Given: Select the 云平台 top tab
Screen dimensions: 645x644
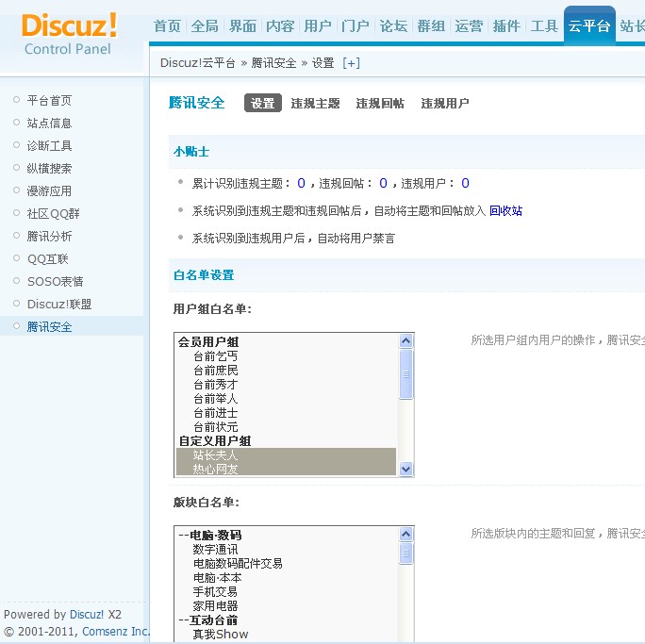Looking at the screenshot, I should click(x=589, y=25).
